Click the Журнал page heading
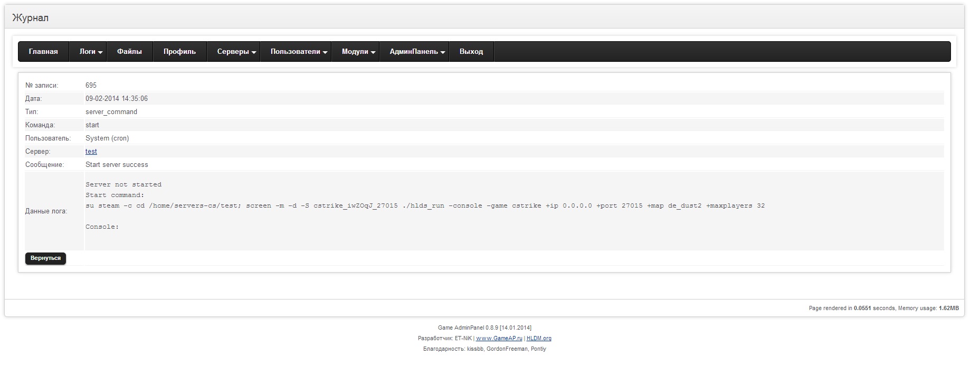The width and height of the screenshot is (980, 374). coord(31,18)
